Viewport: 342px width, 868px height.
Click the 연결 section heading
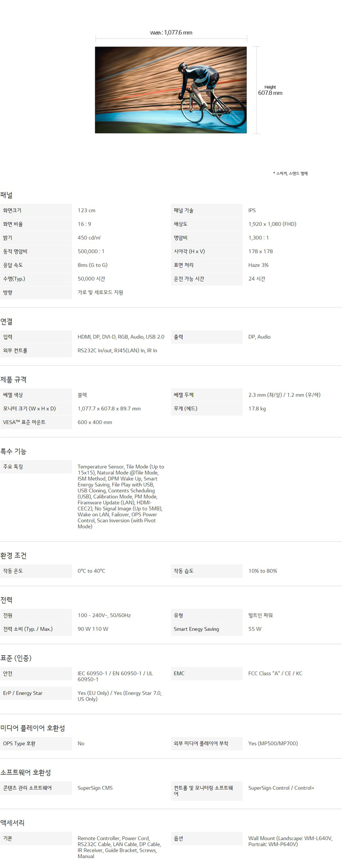[x=6, y=322]
